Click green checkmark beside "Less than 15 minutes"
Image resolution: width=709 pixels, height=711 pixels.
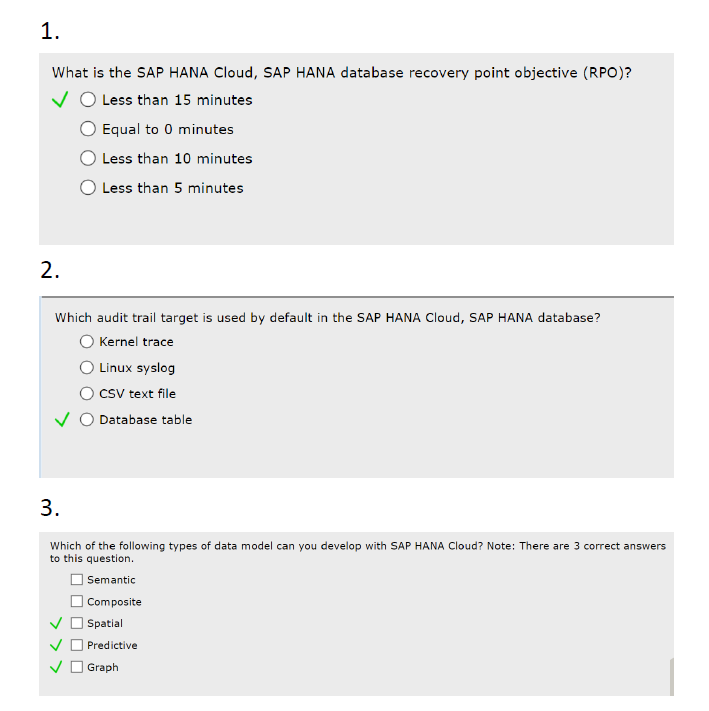[60, 100]
